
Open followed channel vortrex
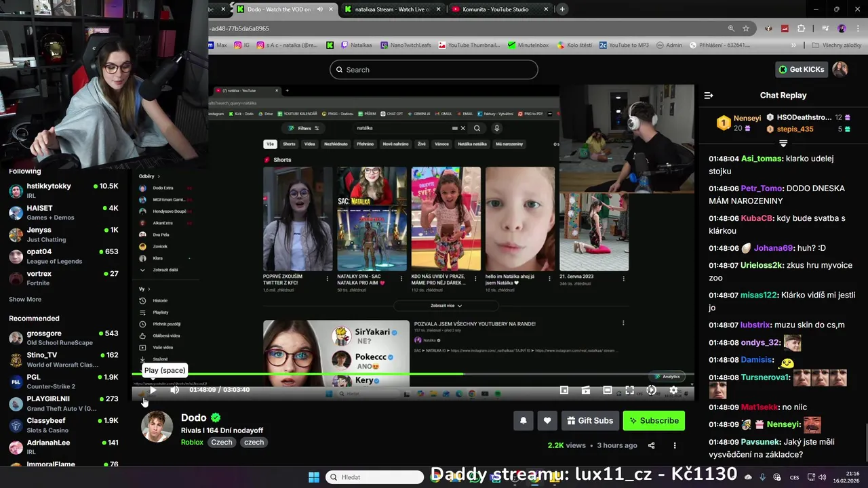[64, 278]
